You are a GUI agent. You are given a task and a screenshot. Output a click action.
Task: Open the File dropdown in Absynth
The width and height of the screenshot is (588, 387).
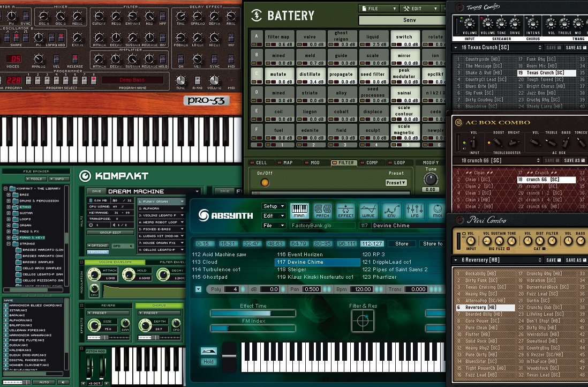point(274,226)
